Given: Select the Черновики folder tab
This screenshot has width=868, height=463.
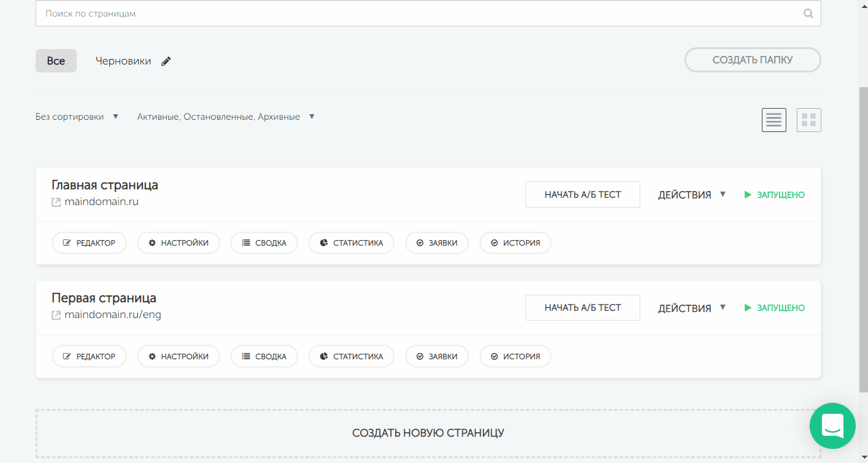Looking at the screenshot, I should coord(123,61).
